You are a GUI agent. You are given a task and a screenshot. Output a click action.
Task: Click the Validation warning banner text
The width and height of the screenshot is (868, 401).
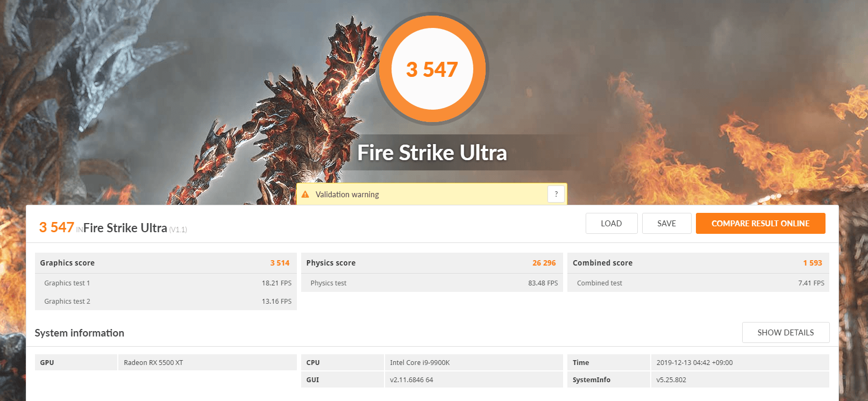(347, 195)
